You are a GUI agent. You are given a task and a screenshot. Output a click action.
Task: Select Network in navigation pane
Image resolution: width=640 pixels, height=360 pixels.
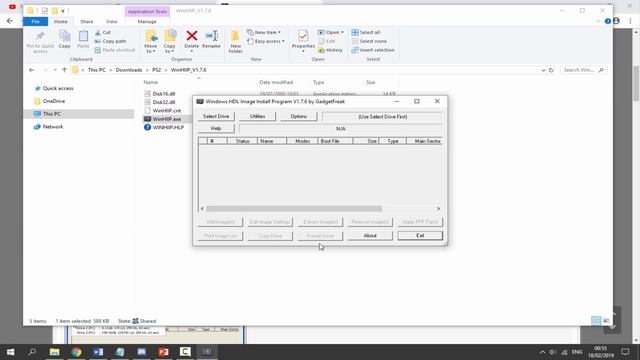tap(53, 127)
